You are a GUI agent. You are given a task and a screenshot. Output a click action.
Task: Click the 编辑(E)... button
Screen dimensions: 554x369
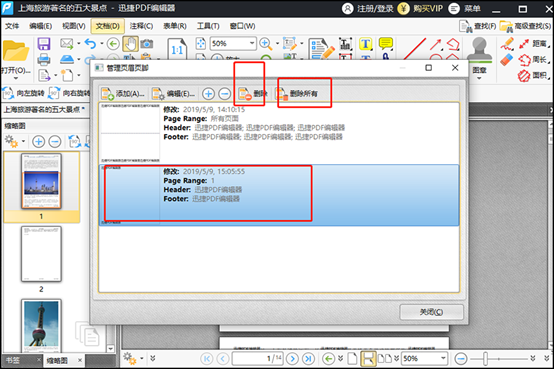tap(173, 94)
